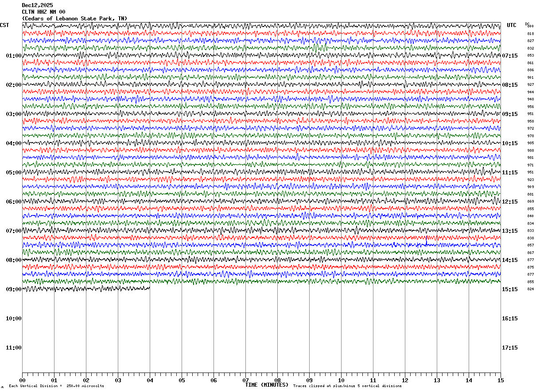The height and width of the screenshot is (392, 536).
Task: Select the station code "CLTN HHZ NM 00"
Action: coord(44,12)
